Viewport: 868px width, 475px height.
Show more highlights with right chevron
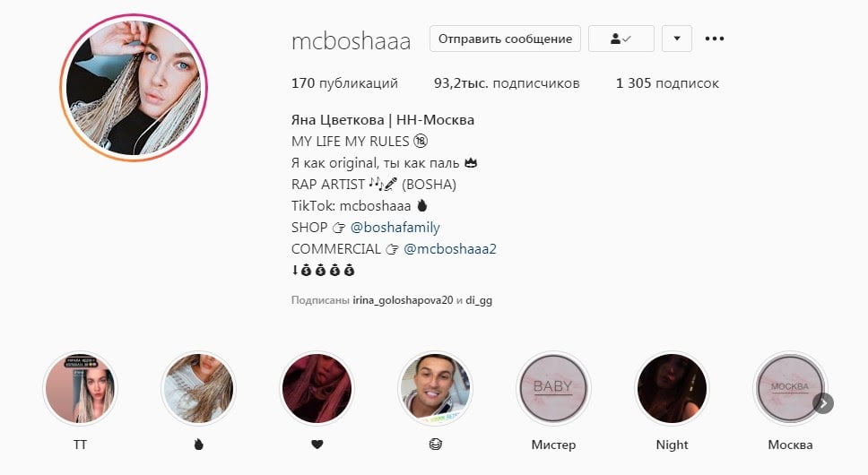pos(823,403)
